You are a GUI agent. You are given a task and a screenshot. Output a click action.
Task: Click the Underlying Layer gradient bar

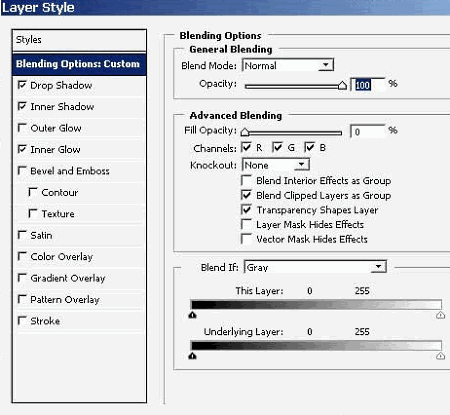(316, 345)
